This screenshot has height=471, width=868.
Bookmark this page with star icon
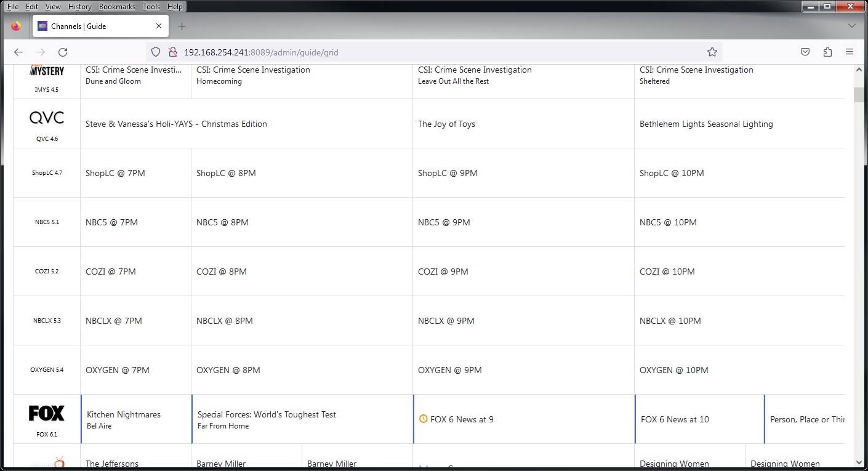coord(712,52)
